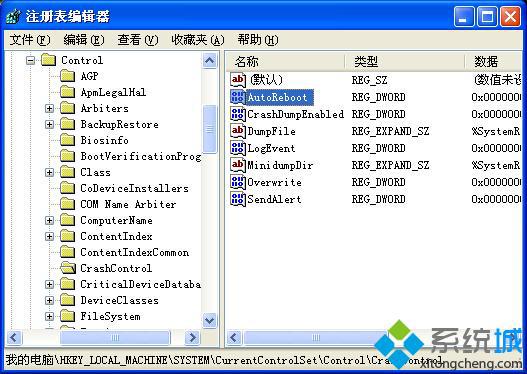Expand the ComputerName key
The width and height of the screenshot is (527, 374).
click(49, 220)
